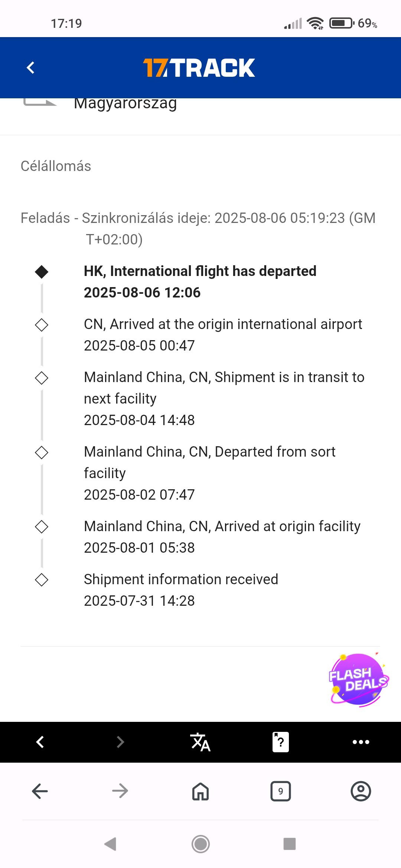Go back with browser left arrow

[x=40, y=791]
